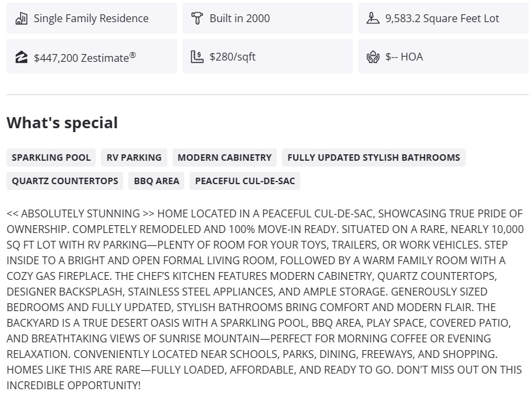Click the QUARTZ COUNTERTOPS tag
The width and height of the screenshot is (532, 397).
(x=65, y=181)
